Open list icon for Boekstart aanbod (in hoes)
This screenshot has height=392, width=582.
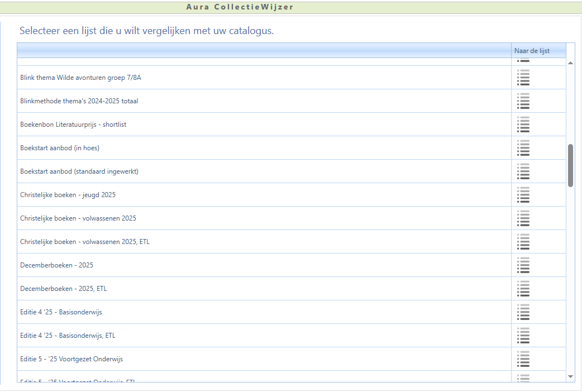(523, 148)
